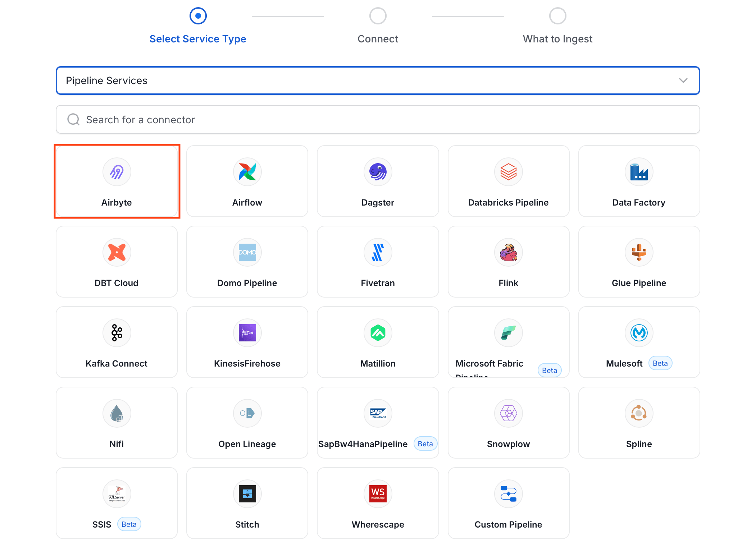Pick the Wherescape red WS icon
This screenshot has width=756, height=552.
pyautogui.click(x=378, y=494)
